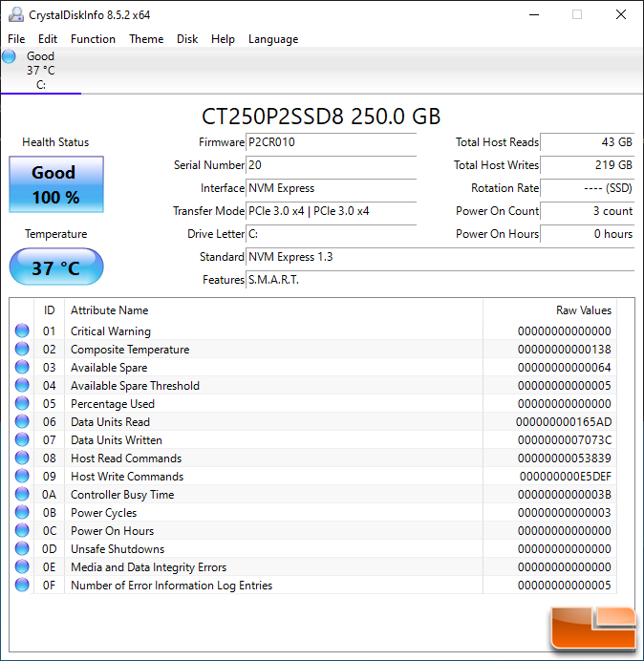Click the ID column header
644x661 pixels.
coord(50,310)
